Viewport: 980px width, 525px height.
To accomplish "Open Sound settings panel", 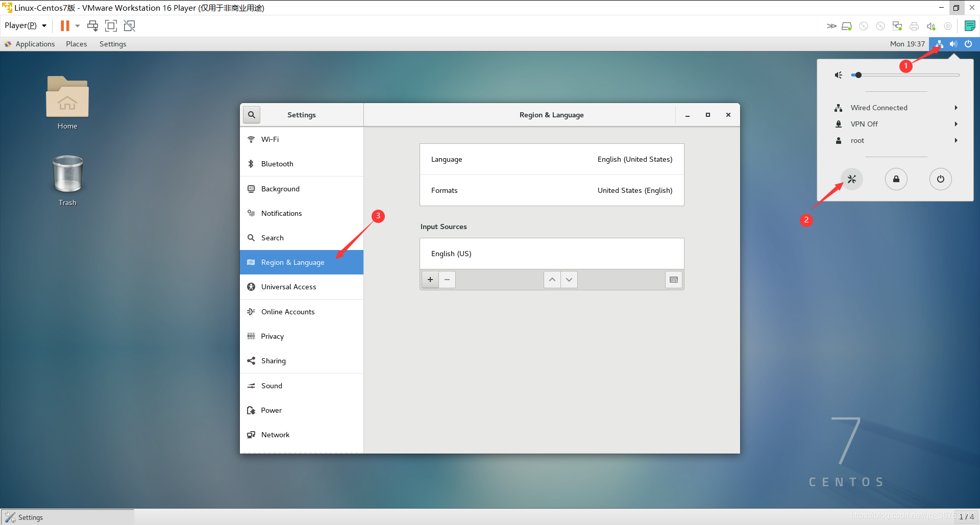I will pos(302,386).
